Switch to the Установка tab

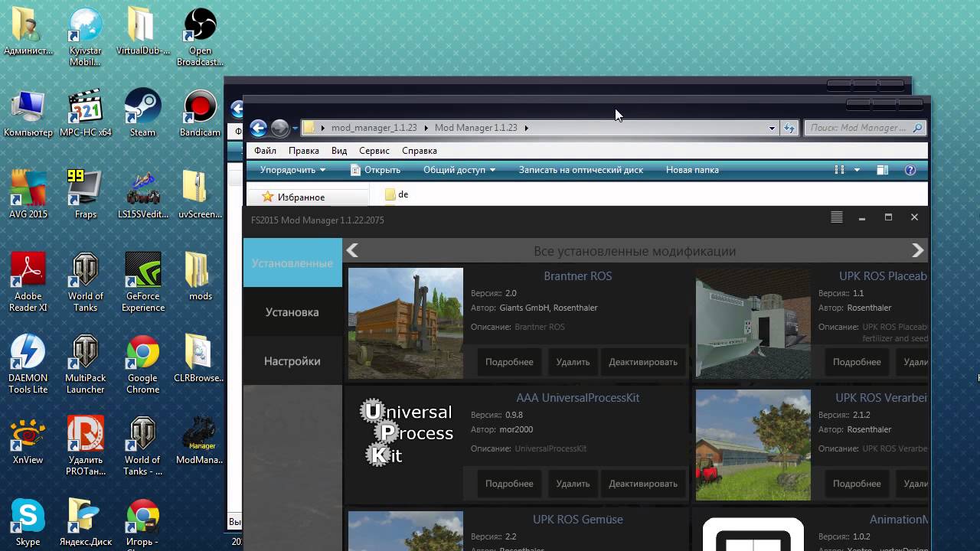[292, 311]
